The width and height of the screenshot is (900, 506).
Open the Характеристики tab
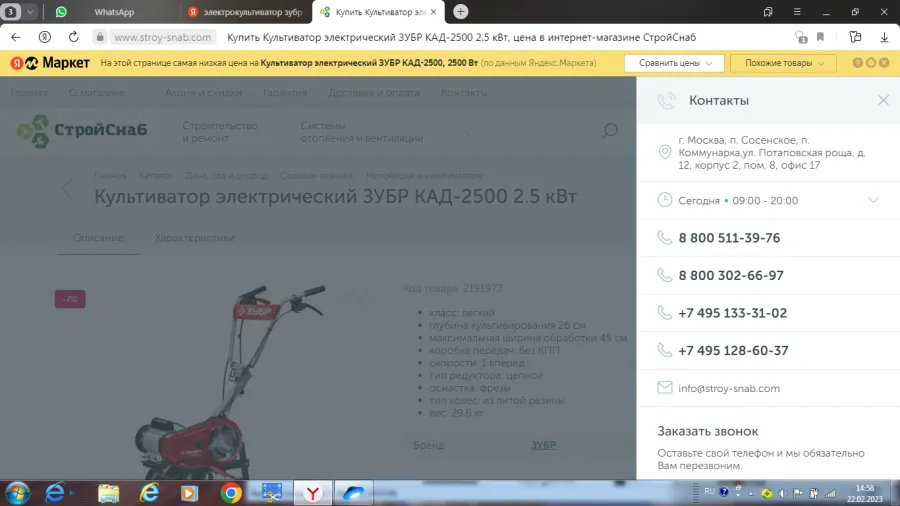coord(195,238)
